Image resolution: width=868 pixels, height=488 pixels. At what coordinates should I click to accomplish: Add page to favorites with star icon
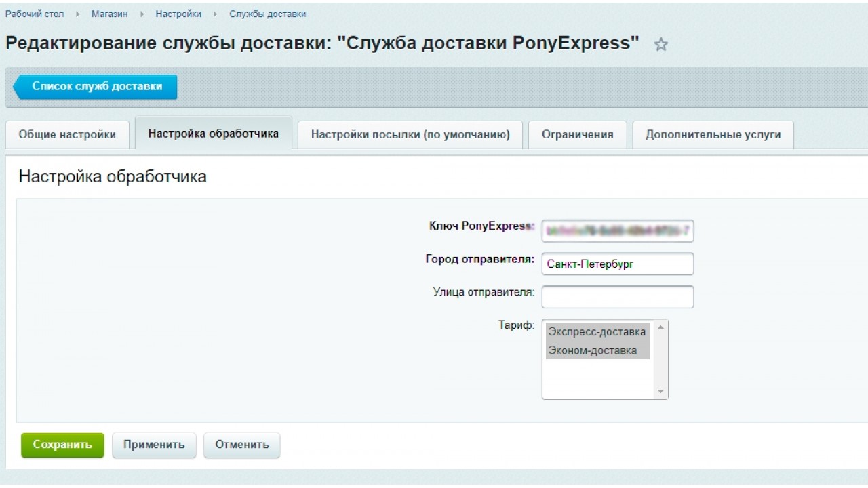pos(660,45)
